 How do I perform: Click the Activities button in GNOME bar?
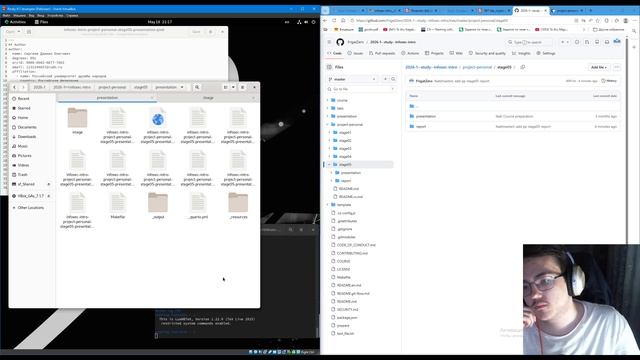coord(15,22)
